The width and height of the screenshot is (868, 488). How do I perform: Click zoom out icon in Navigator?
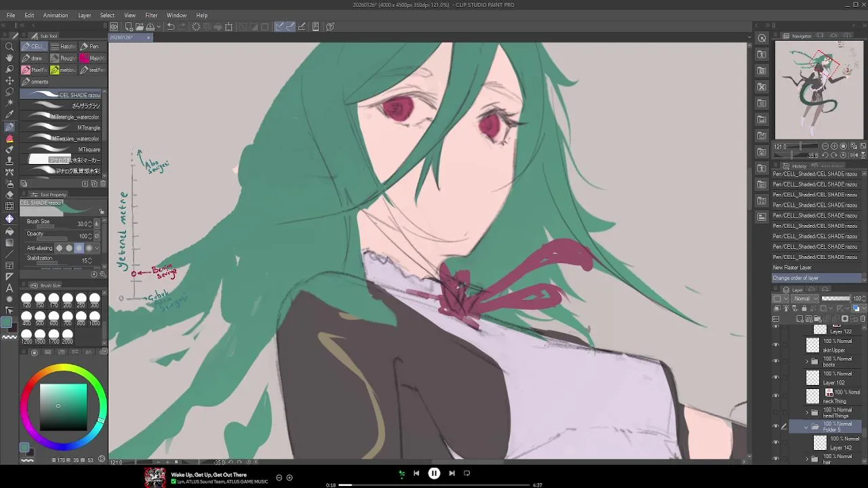[825, 146]
